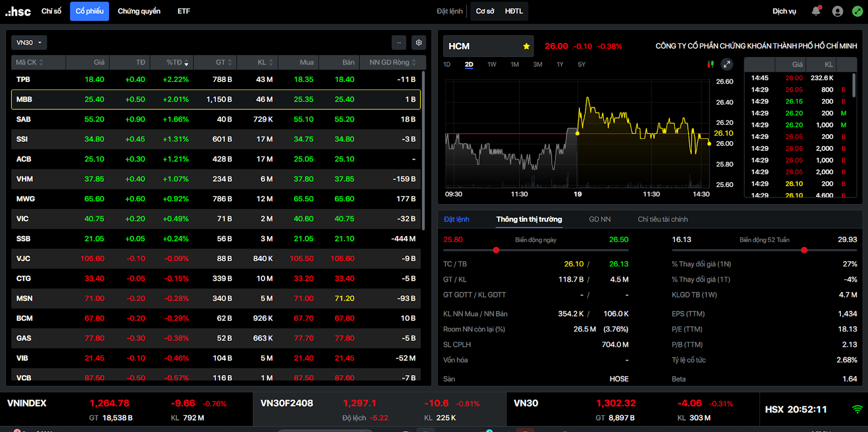Set chart range to 3M
The width and height of the screenshot is (868, 432).
(x=538, y=64)
